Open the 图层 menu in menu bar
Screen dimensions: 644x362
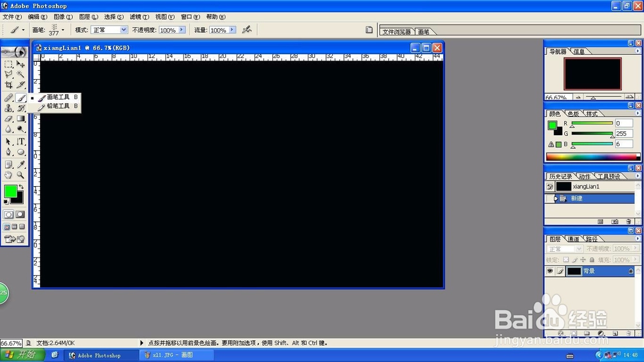(88, 17)
